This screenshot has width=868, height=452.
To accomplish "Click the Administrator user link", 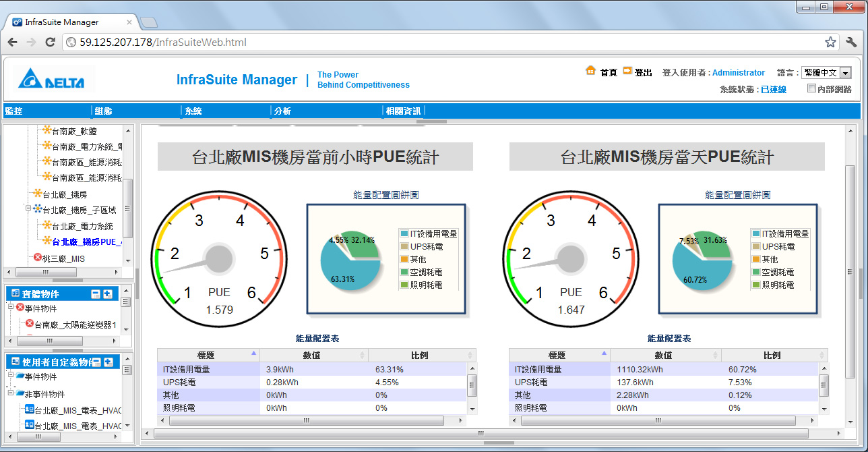I will [x=739, y=73].
